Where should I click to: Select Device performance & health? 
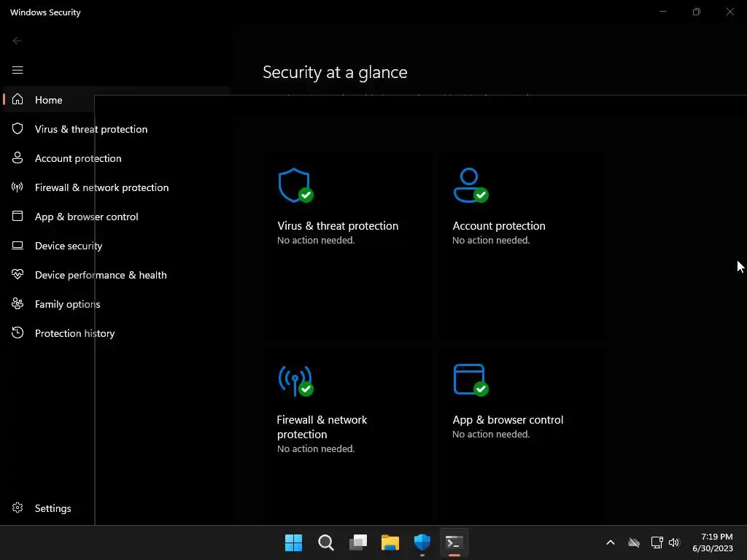[101, 275]
